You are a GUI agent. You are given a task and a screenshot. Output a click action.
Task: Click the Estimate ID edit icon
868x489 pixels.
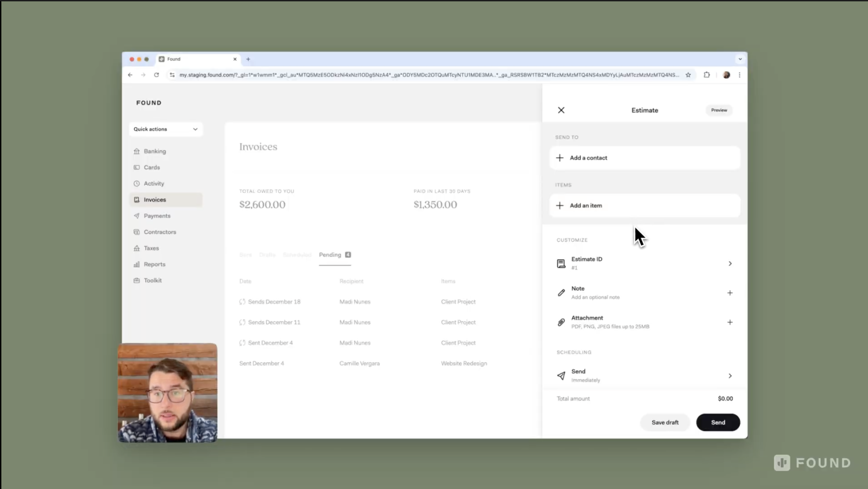(x=730, y=263)
